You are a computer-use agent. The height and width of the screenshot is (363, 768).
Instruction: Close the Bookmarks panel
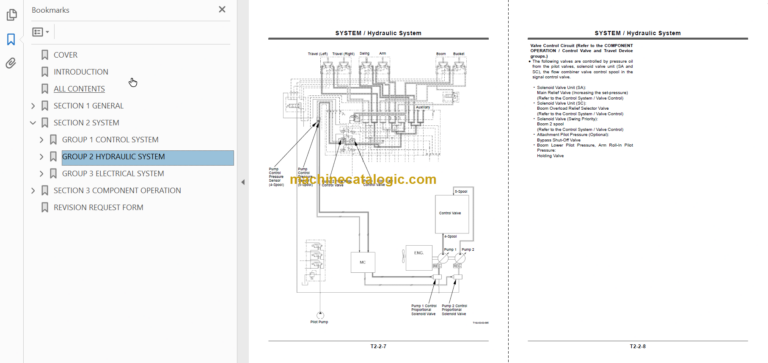tap(222, 9)
